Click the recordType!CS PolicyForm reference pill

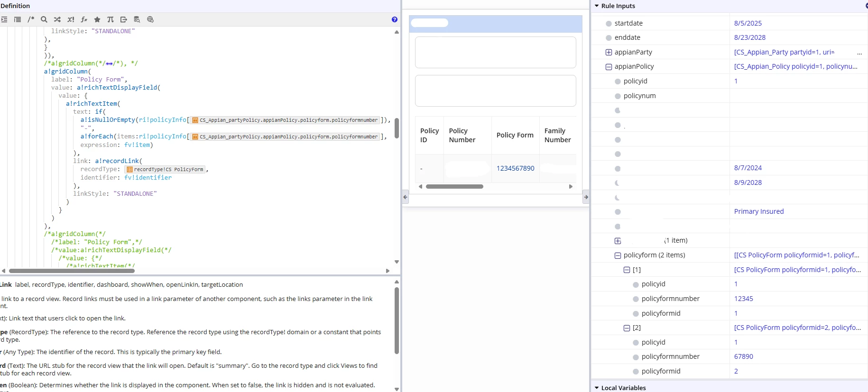(x=165, y=169)
